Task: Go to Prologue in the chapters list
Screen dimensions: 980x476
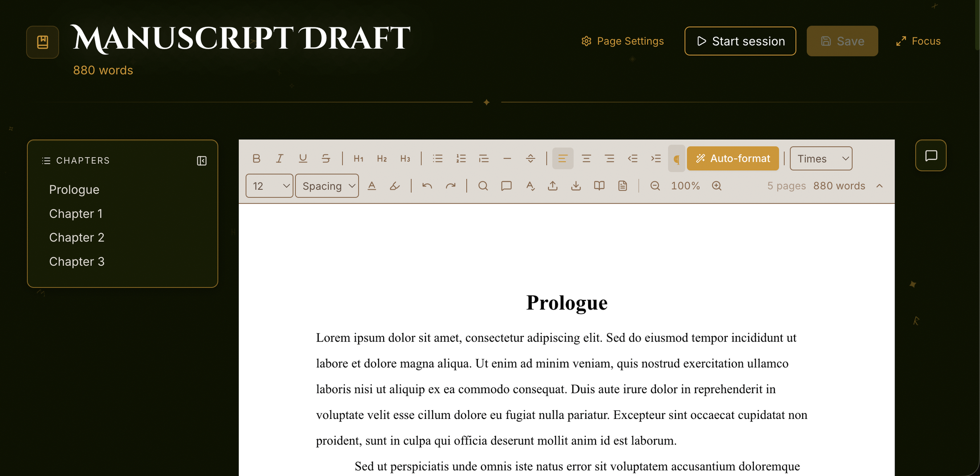Action: [x=74, y=189]
